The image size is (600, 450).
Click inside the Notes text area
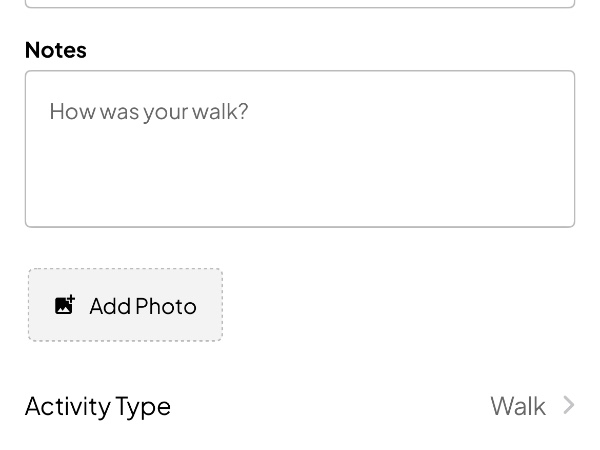(x=300, y=149)
